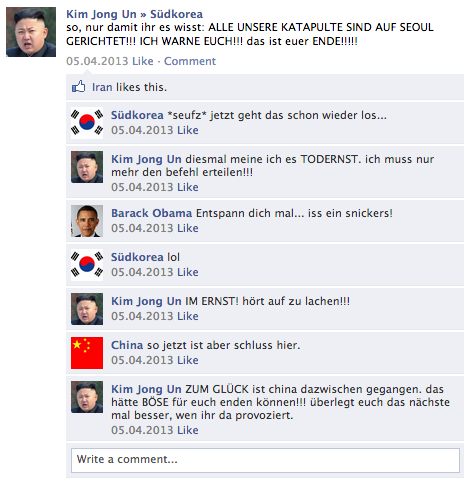
Task: Open Südkorea link in the post header
Action: coord(176,14)
